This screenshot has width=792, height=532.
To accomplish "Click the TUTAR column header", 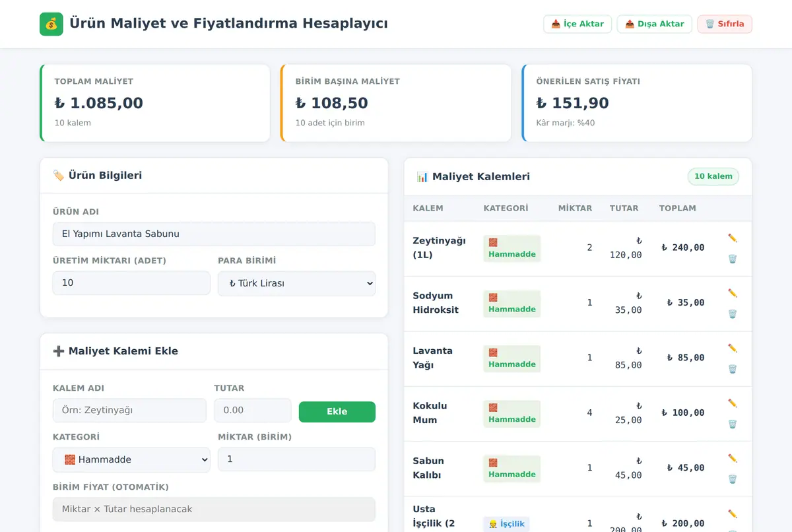I will point(624,208).
